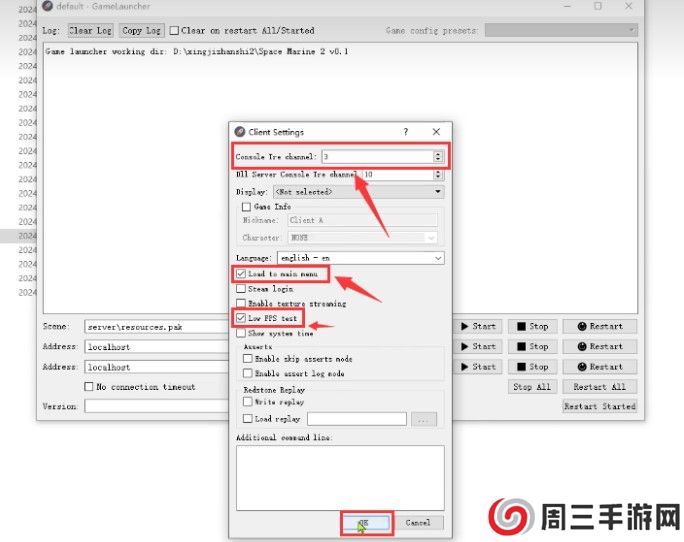
Task: Open the Game config presets dropdown
Action: (x=560, y=31)
